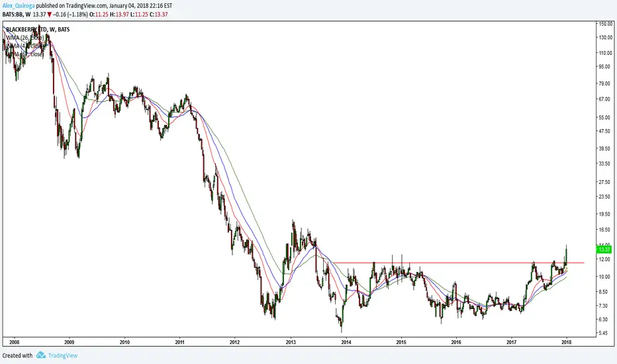Click the 19.50 price axis label
This screenshot has height=364, width=617.
click(x=604, y=214)
